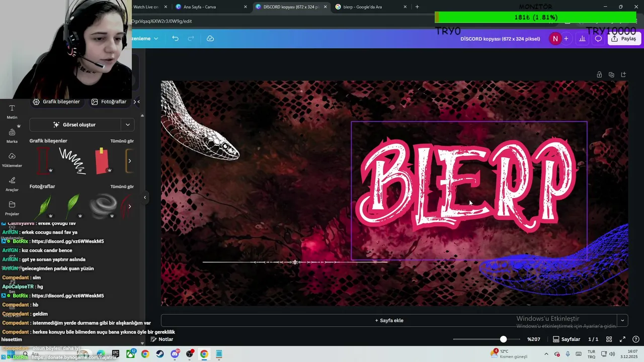
Task: Click the zoom slider handle
Action: [503, 339]
